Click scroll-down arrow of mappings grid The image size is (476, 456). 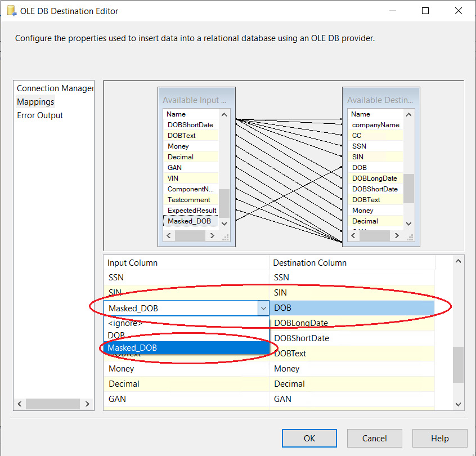coord(459,404)
